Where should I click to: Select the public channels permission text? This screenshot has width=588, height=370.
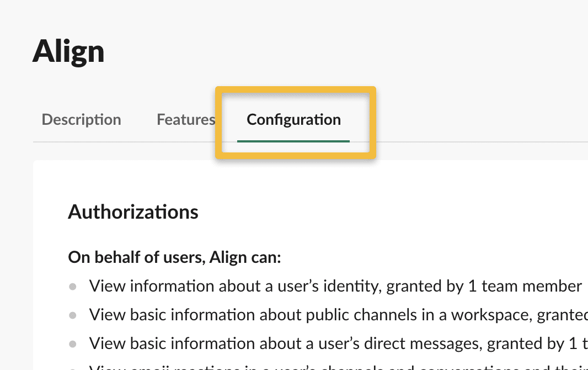(x=338, y=315)
